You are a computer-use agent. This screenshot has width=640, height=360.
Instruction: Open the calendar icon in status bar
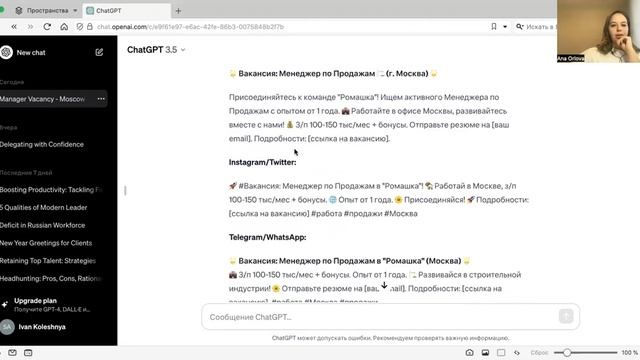tap(28, 353)
